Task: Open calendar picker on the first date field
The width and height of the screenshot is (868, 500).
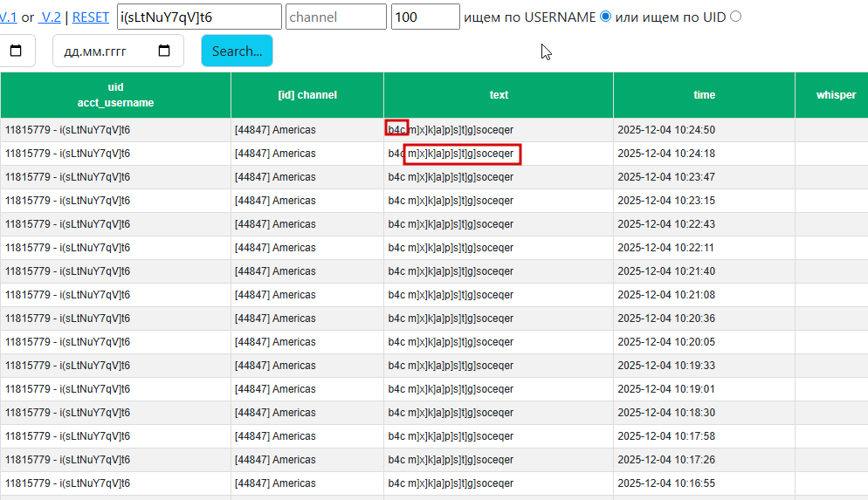Action: coord(16,51)
